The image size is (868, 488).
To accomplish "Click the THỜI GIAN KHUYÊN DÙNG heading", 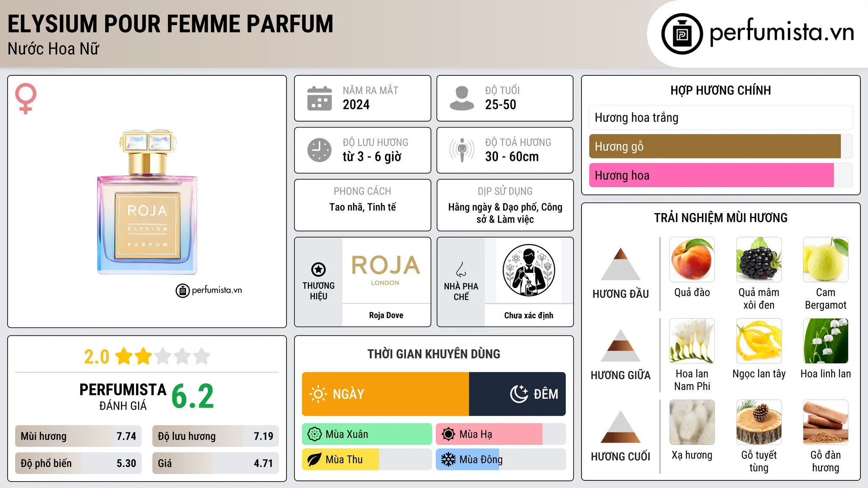I will pyautogui.click(x=434, y=354).
